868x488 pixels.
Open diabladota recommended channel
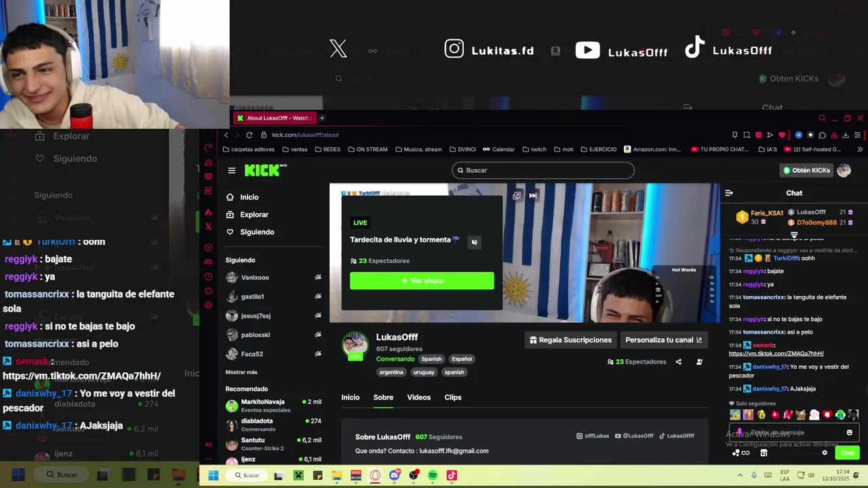click(x=273, y=424)
